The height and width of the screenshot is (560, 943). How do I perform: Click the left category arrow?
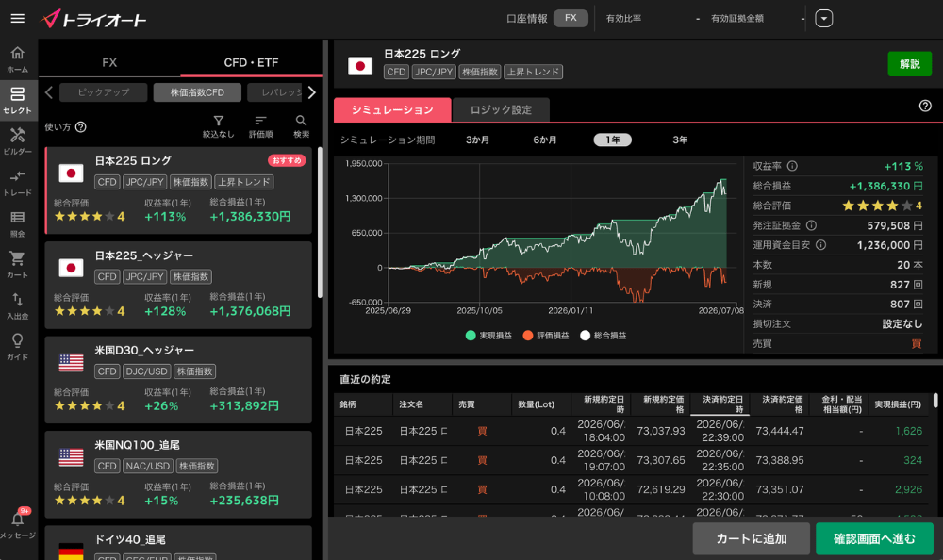49,92
